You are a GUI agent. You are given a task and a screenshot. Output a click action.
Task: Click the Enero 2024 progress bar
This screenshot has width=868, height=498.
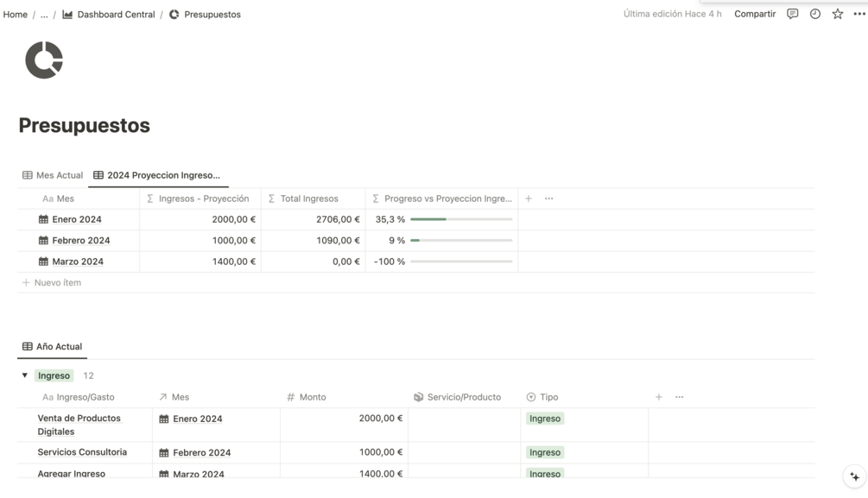pos(461,219)
